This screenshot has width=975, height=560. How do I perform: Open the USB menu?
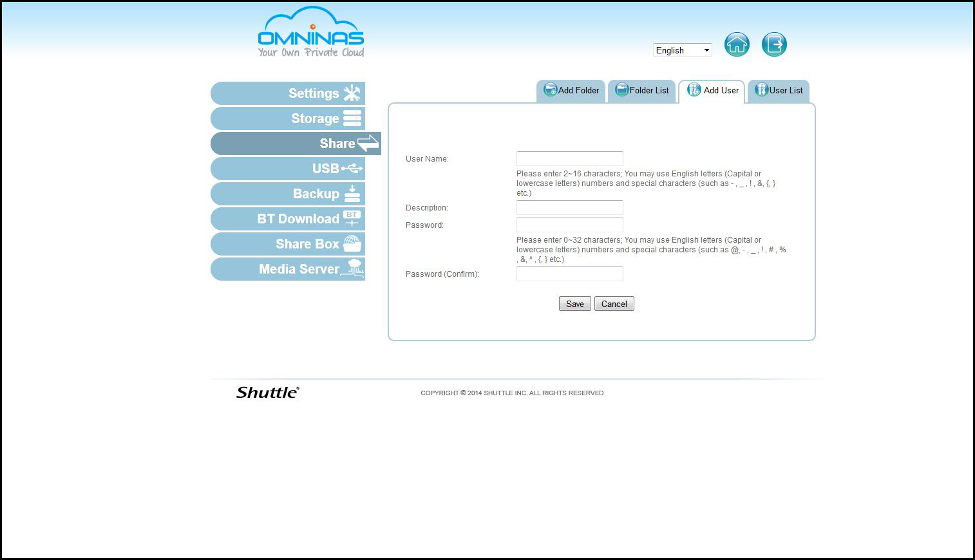pos(288,169)
